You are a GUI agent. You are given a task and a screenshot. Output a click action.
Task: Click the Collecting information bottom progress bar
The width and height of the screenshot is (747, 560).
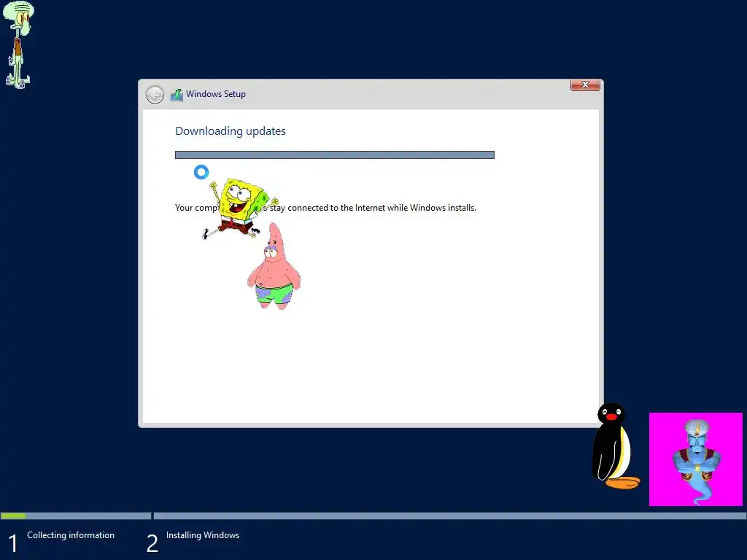click(x=76, y=516)
